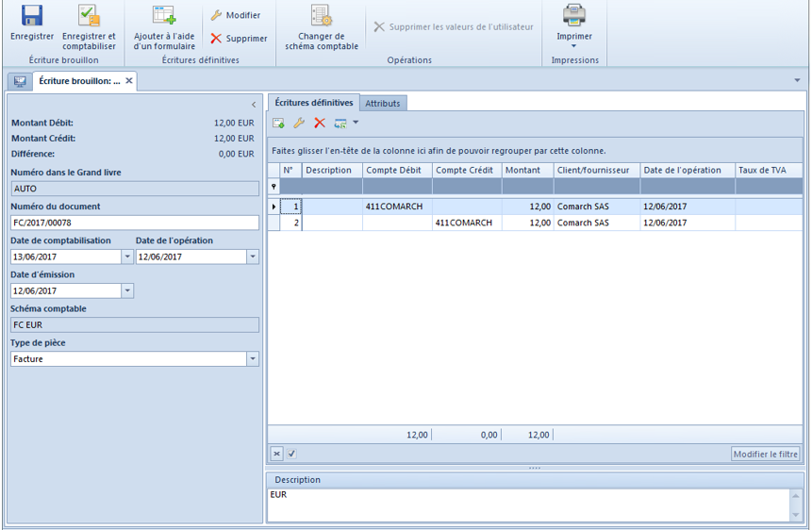
Task: Click Supprimer les valeurs de l'utilisateur
Action: tap(453, 27)
